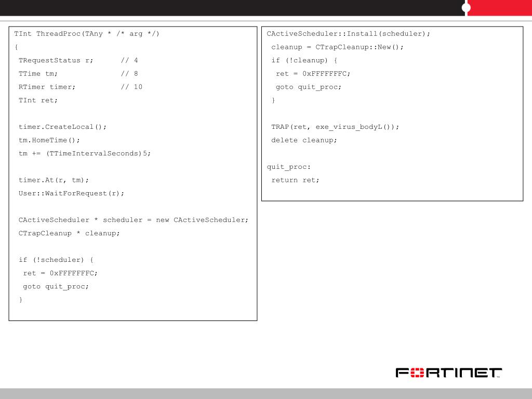The image size is (532, 399).
Task: Select the 'tm += (TTimeIntervalSeconds)5;' line
Action: coord(85,153)
